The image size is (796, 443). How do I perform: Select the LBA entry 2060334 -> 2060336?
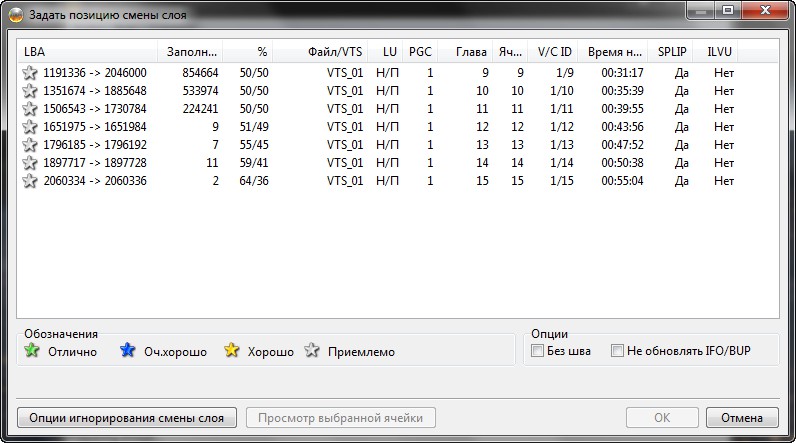click(x=95, y=181)
